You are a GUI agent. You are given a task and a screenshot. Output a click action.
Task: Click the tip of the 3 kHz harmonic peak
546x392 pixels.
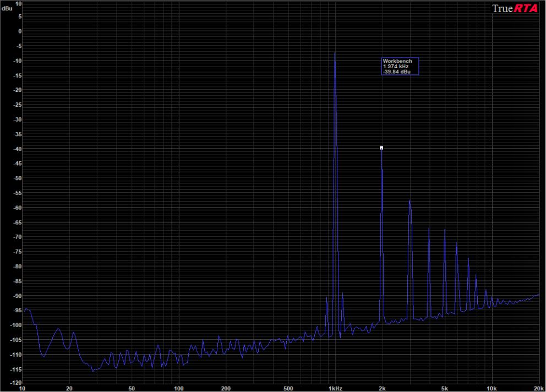click(x=409, y=200)
